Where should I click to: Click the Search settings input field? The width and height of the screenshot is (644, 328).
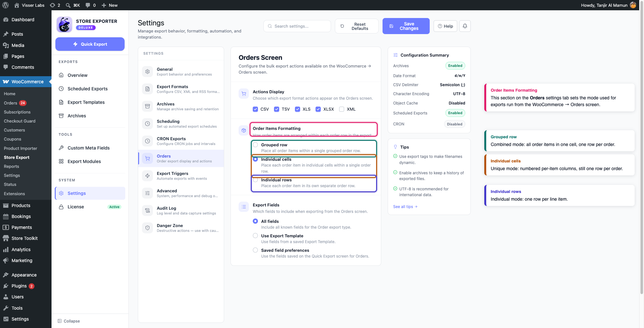pos(297,26)
